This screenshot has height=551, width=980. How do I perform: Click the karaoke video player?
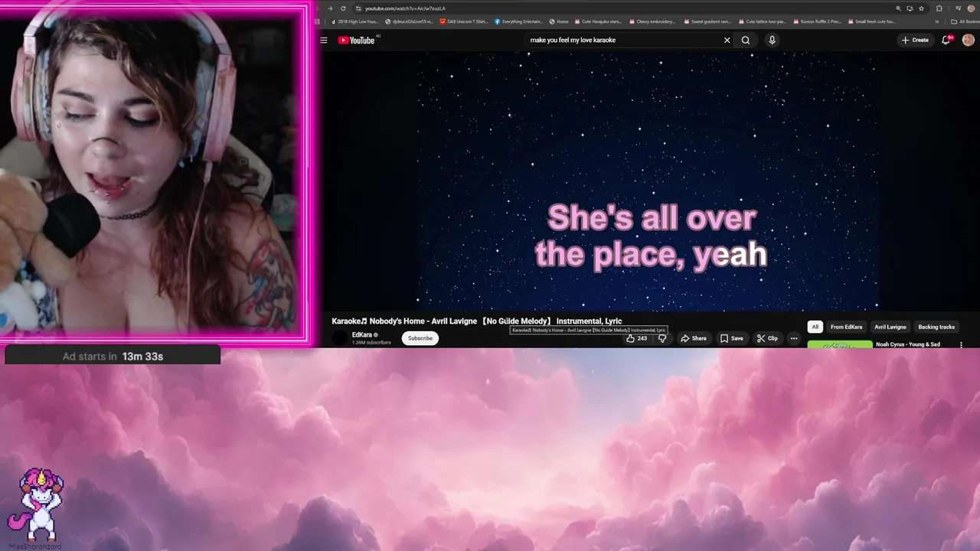[649, 181]
